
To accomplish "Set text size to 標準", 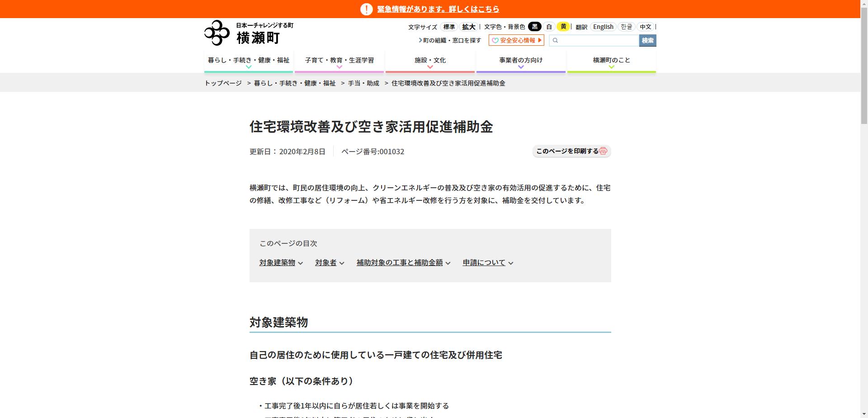I will click(x=449, y=27).
